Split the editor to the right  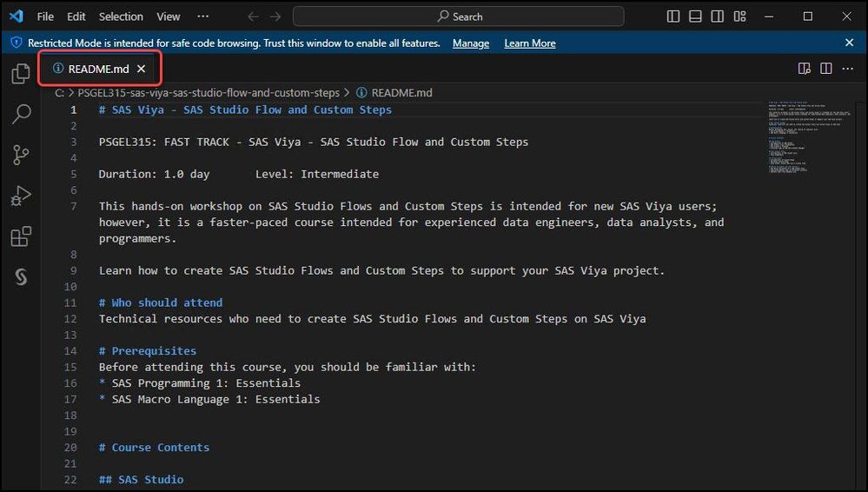click(x=826, y=69)
